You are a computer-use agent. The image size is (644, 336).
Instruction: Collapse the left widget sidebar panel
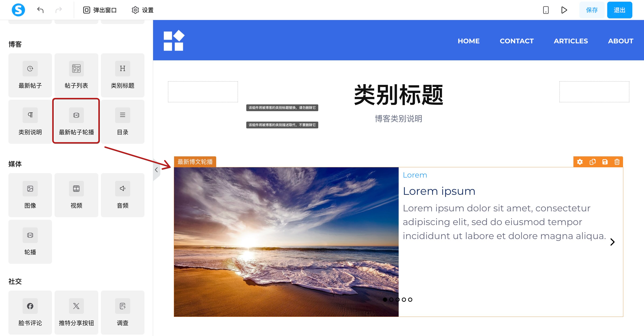pyautogui.click(x=156, y=170)
